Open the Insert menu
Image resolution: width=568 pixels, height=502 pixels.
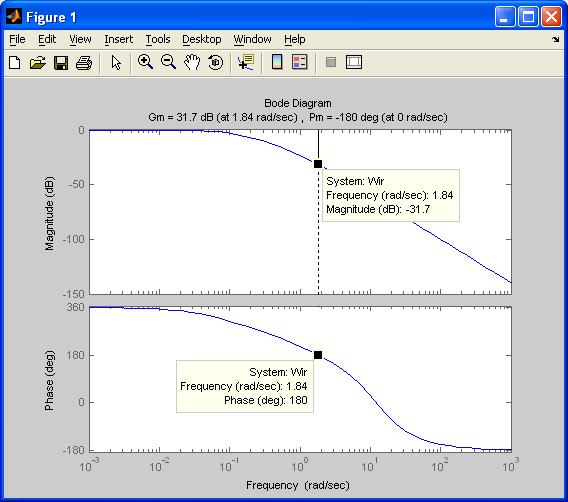118,39
